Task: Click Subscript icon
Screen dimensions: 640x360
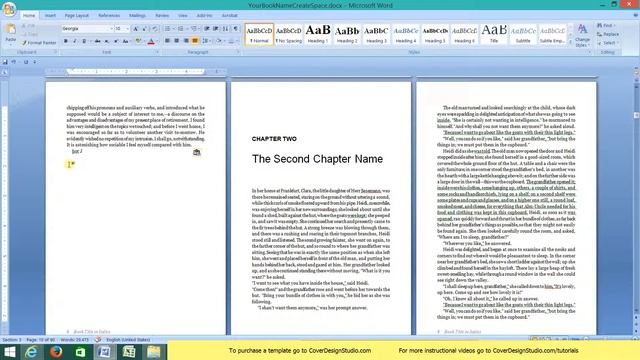Action: [107, 41]
